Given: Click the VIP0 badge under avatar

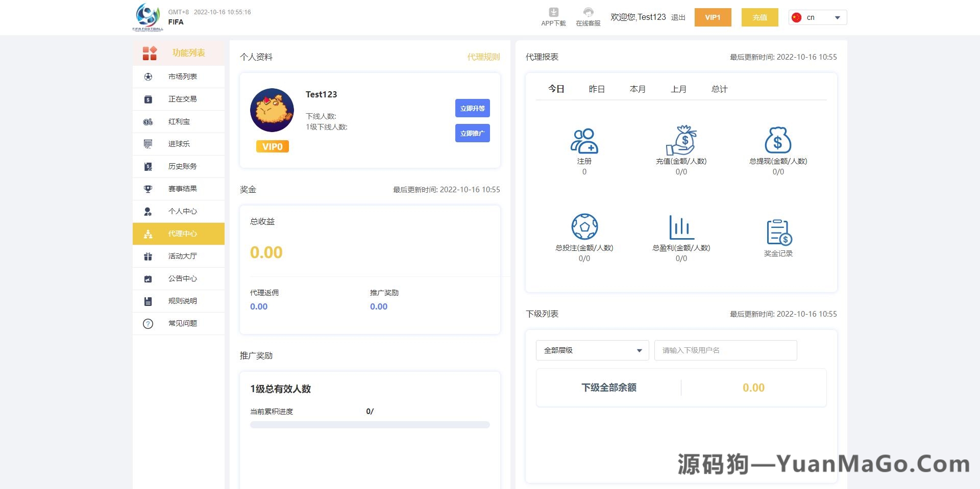Looking at the screenshot, I should point(272,146).
